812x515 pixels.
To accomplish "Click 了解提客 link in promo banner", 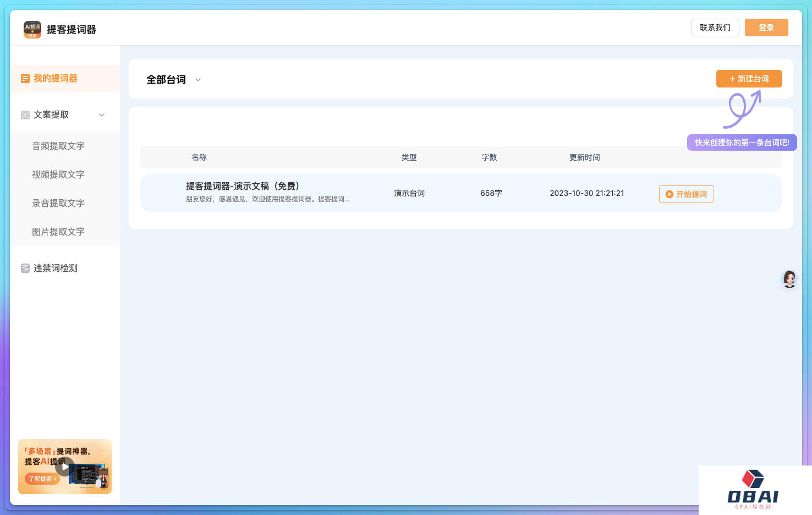I will click(x=42, y=479).
